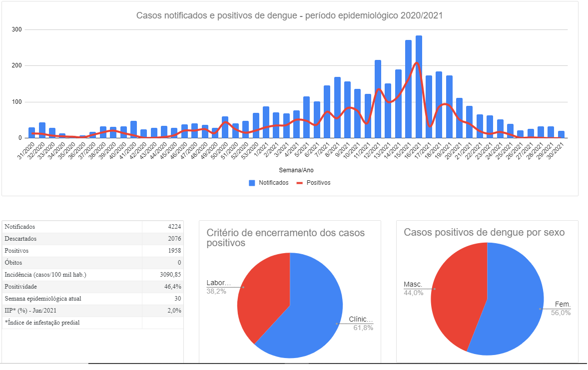Click the blue Clínic… slice in the critério chart
The width and height of the screenshot is (588, 370).
pyautogui.click(x=310, y=315)
